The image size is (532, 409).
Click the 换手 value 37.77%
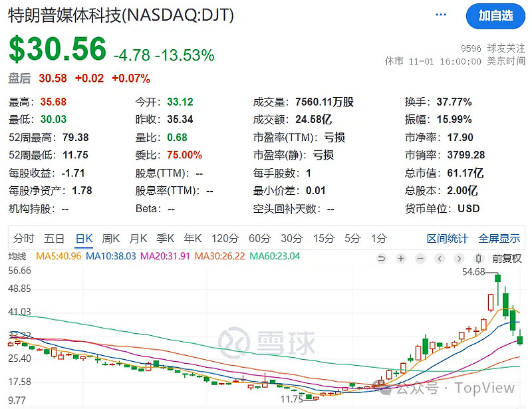(454, 102)
